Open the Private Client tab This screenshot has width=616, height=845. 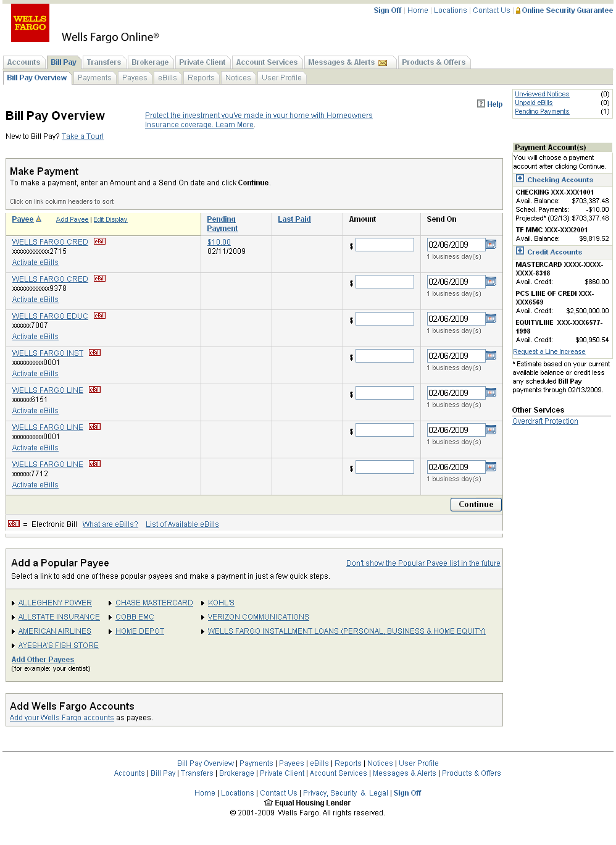point(202,62)
